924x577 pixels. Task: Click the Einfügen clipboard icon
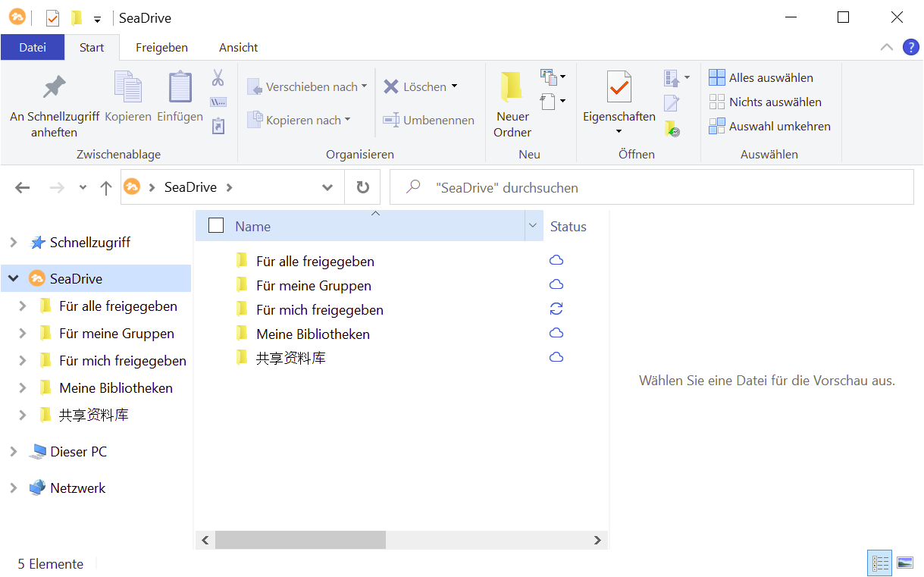[180, 87]
